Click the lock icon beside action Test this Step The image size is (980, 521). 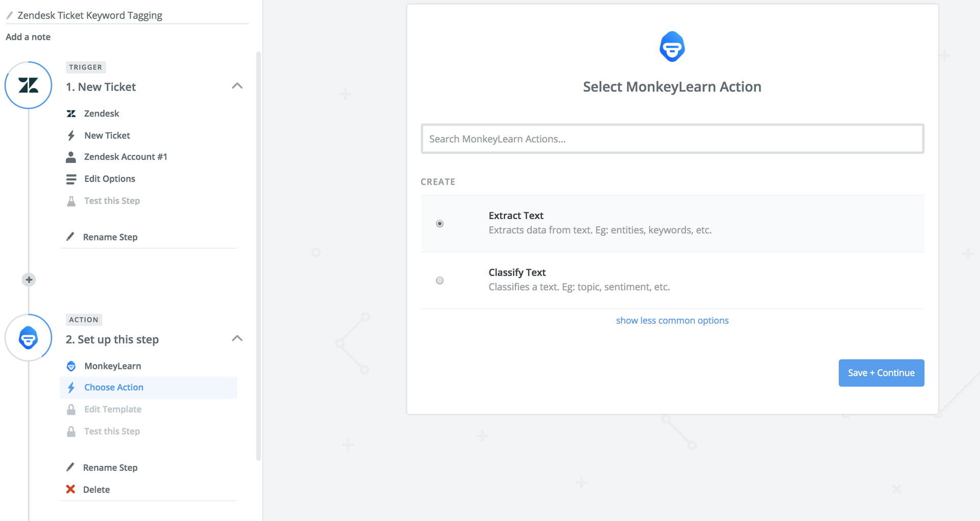coord(71,432)
